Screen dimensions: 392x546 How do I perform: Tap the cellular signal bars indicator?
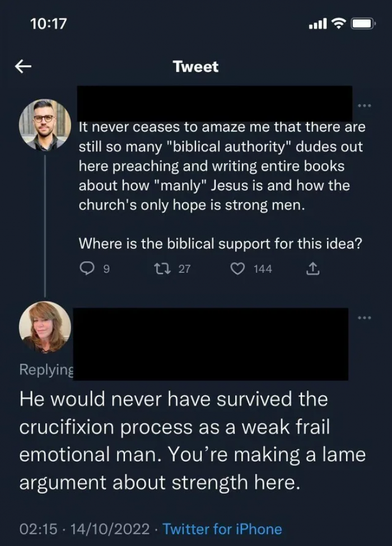318,24
